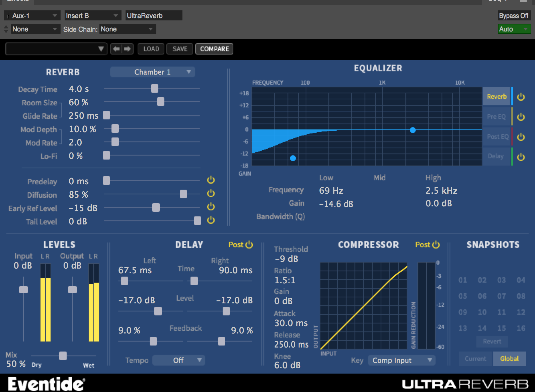This screenshot has width=535, height=392.
Task: Click the track stepper arrows beside None
Action: coord(6,29)
